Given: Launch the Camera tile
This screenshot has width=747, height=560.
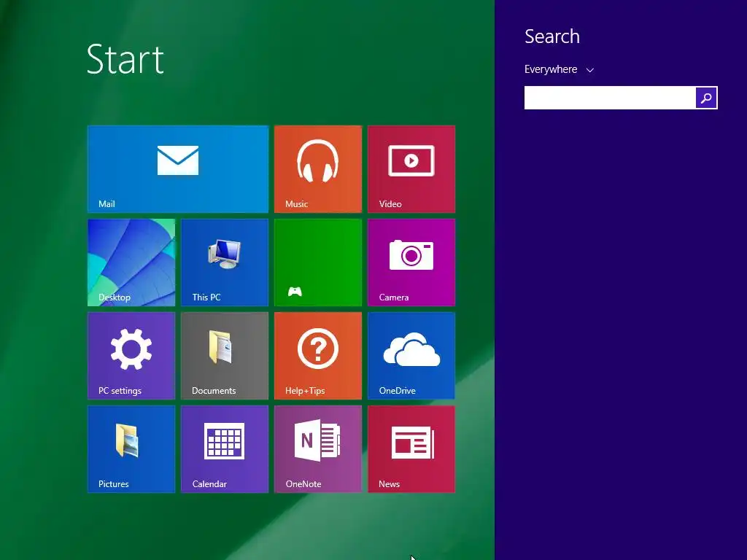Looking at the screenshot, I should pos(411,262).
